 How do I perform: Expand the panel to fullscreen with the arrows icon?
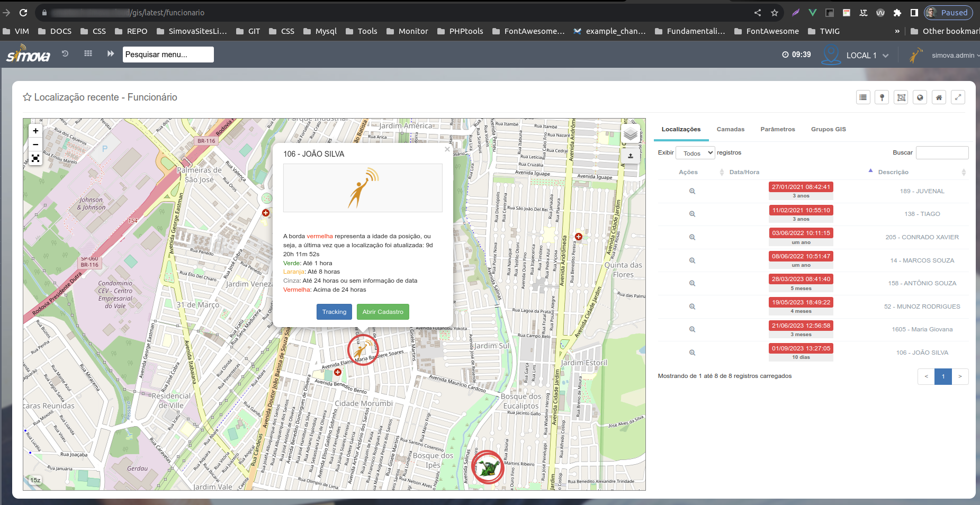pyautogui.click(x=958, y=97)
